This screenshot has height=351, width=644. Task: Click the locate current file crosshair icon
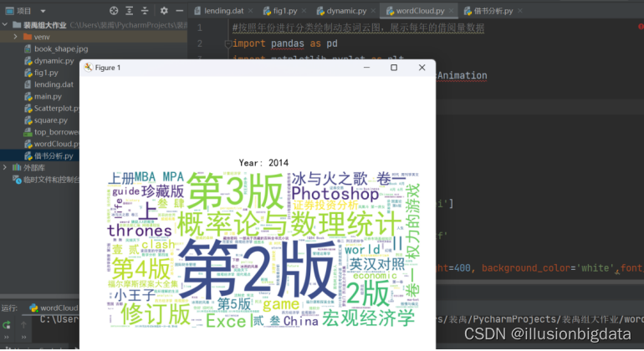pyautogui.click(x=114, y=11)
